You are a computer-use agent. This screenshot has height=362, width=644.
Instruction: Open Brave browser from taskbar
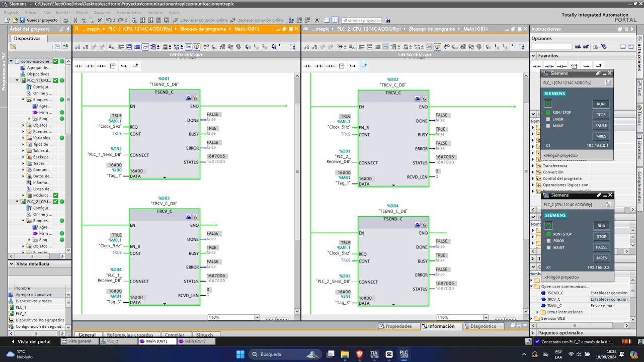360,354
